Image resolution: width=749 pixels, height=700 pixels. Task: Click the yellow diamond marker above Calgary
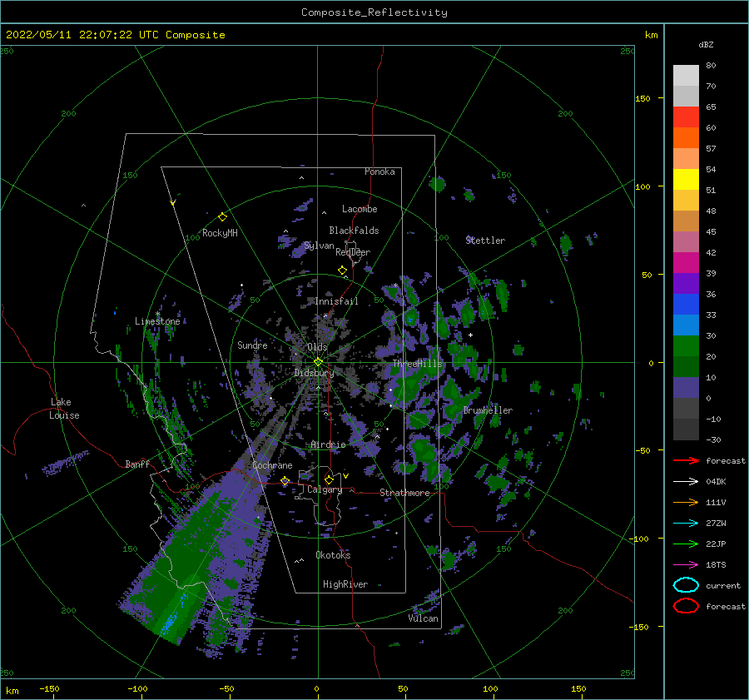[329, 479]
